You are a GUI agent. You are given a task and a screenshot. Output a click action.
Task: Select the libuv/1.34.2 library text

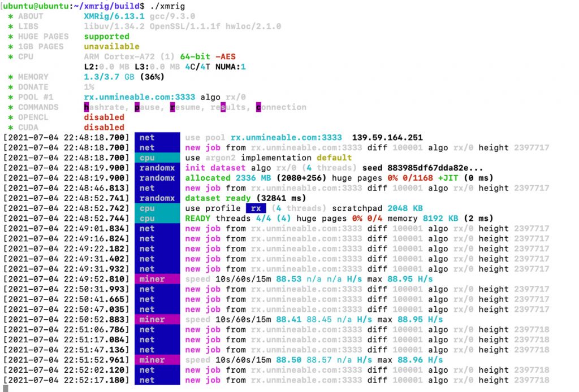[114, 26]
